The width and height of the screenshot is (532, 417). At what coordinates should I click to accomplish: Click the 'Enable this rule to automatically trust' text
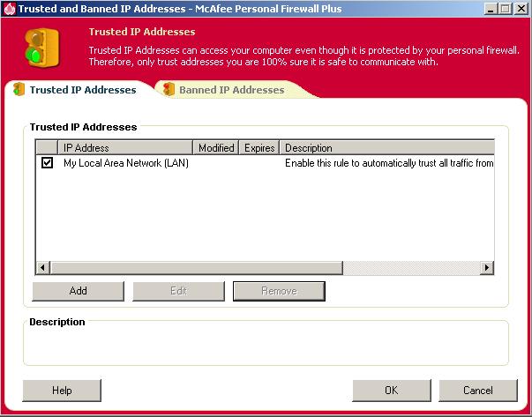tap(389, 163)
